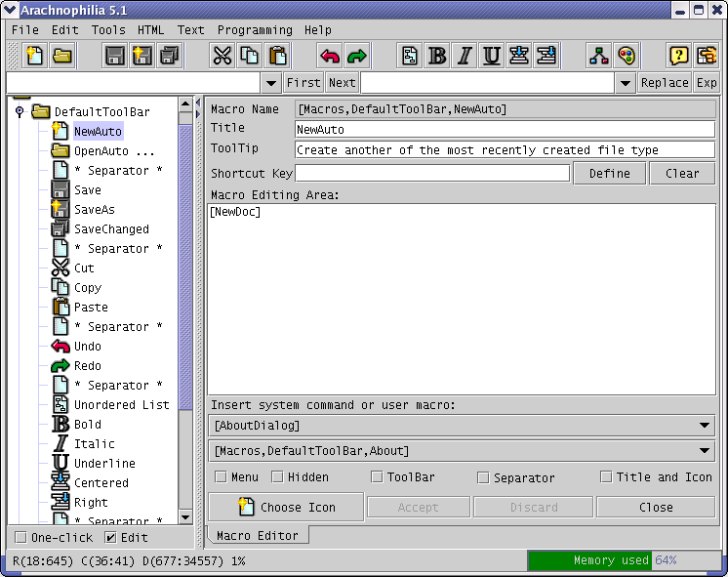This screenshot has height=577, width=728.
Task: Click the scissors Cut icon in toolbar
Action: 222,56
